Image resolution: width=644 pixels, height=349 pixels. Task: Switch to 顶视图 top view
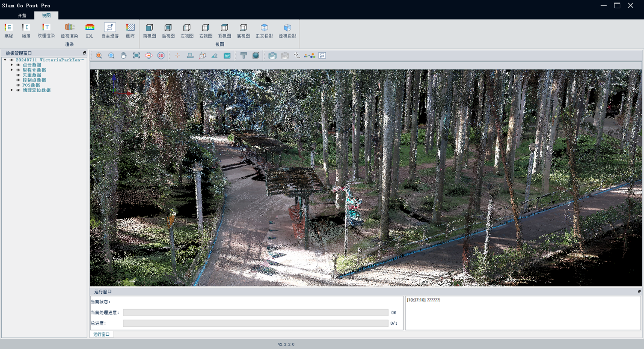(x=224, y=28)
